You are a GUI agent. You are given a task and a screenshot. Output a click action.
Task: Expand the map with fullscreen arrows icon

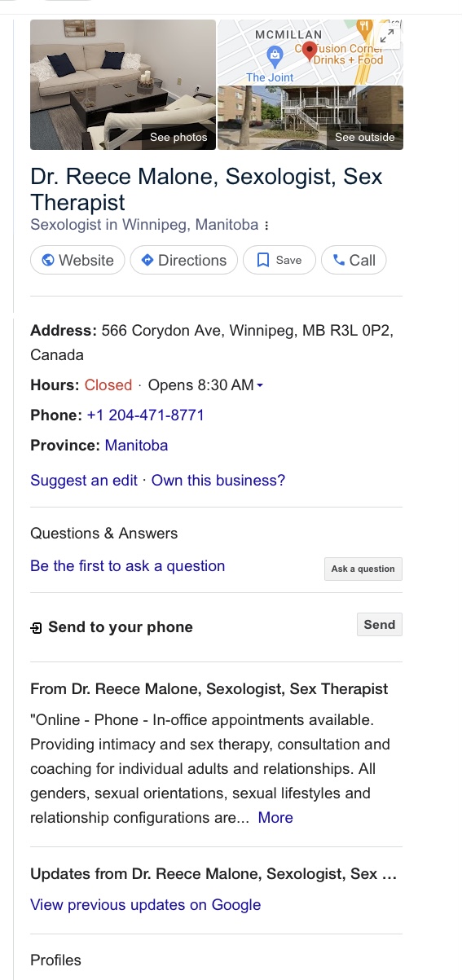click(x=388, y=36)
